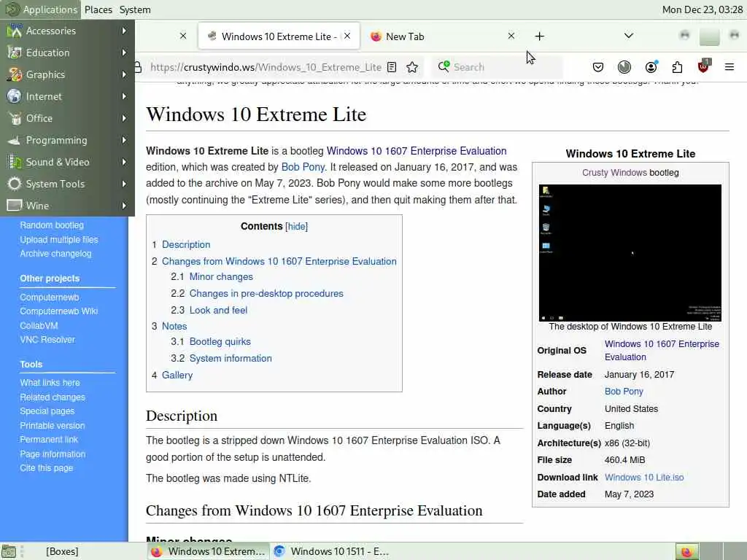Viewport: 747px width, 560px height.
Task: Jump to 2.1 Minor changes
Action: (221, 276)
